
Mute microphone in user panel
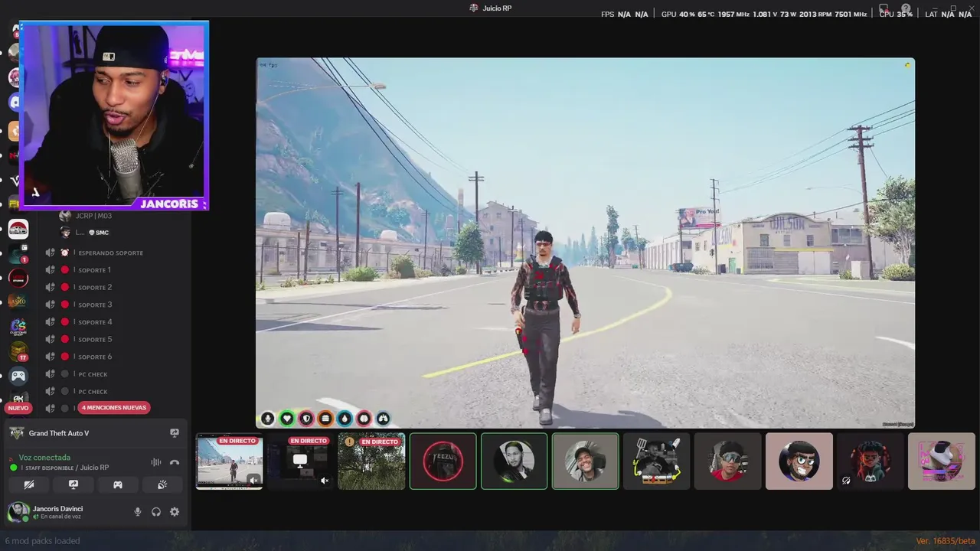[138, 512]
